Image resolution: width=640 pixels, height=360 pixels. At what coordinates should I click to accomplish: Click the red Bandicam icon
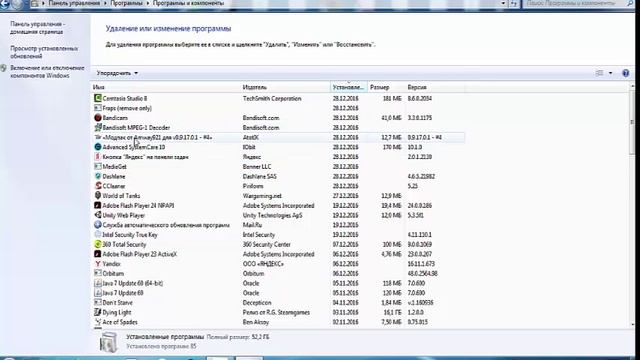click(x=98, y=118)
